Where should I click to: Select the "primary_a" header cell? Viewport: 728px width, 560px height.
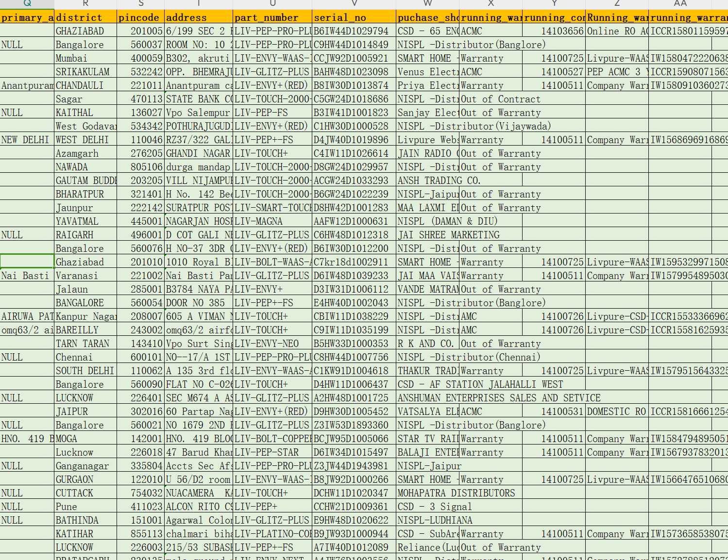click(x=27, y=17)
